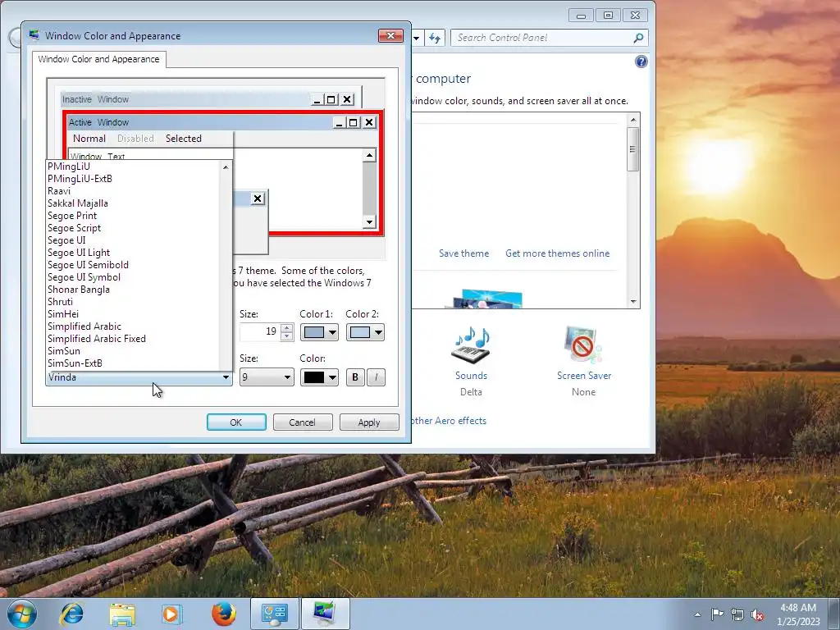The height and width of the screenshot is (630, 840).
Task: Click themes list scrollbar down arrow
Action: [x=633, y=302]
